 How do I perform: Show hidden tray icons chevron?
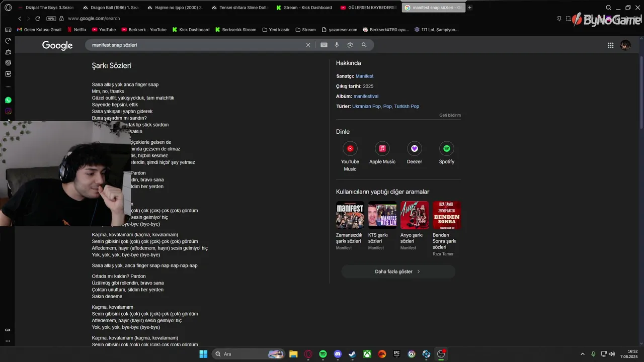pos(583,354)
